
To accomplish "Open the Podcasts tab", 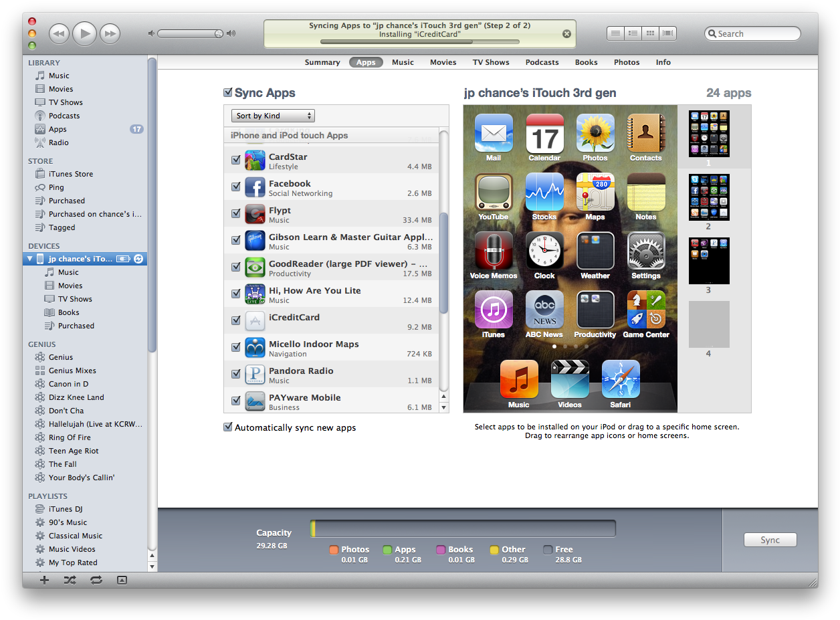I will pyautogui.click(x=542, y=62).
